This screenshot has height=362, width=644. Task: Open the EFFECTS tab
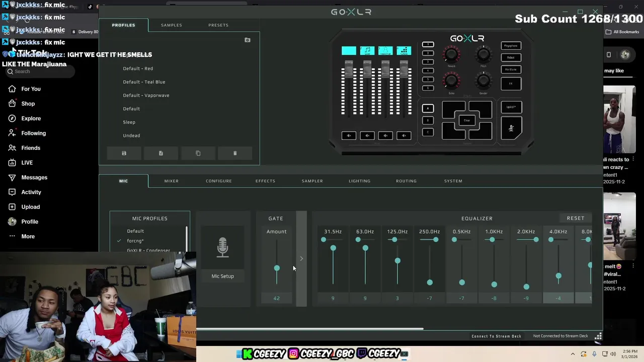tap(265, 181)
